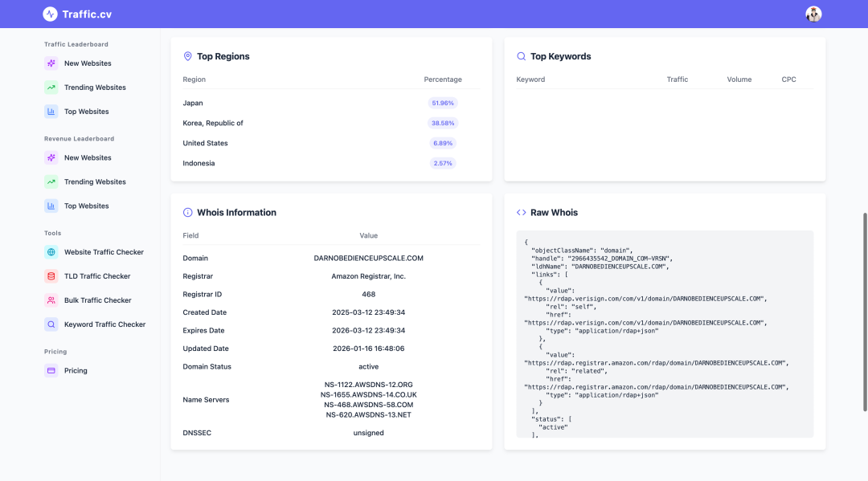Click the Raw Whois section heading
868x481 pixels.
[x=554, y=212]
